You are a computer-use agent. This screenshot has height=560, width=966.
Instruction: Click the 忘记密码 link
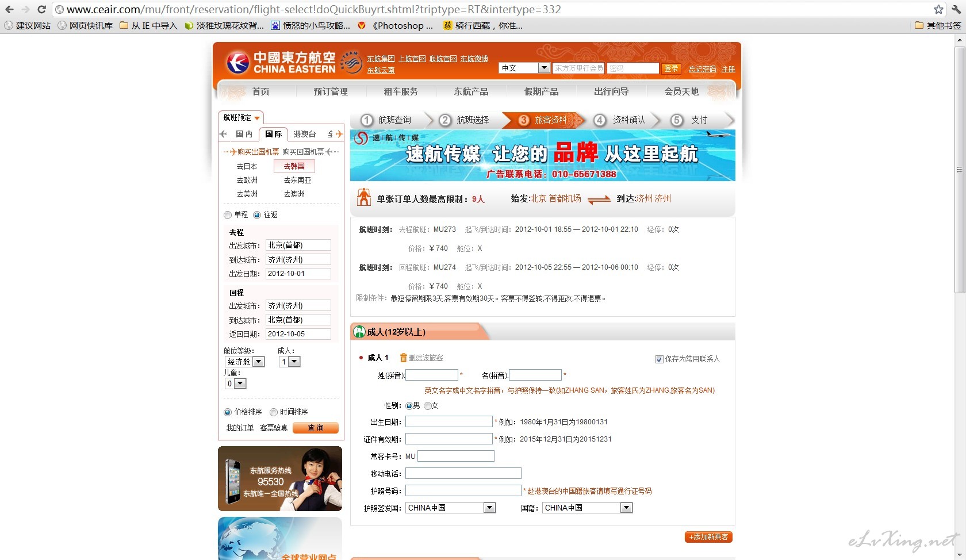coord(703,69)
